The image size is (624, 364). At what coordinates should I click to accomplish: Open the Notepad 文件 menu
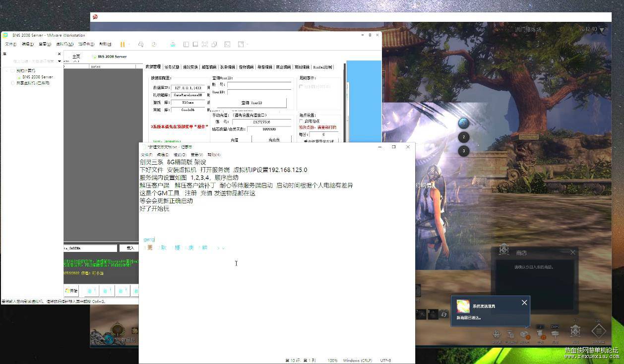[x=146, y=155]
